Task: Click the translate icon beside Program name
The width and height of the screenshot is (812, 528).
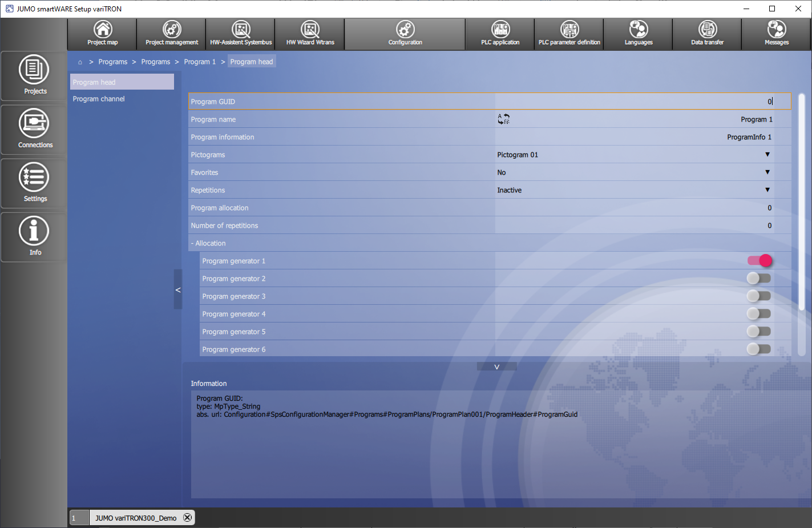Action: point(503,119)
